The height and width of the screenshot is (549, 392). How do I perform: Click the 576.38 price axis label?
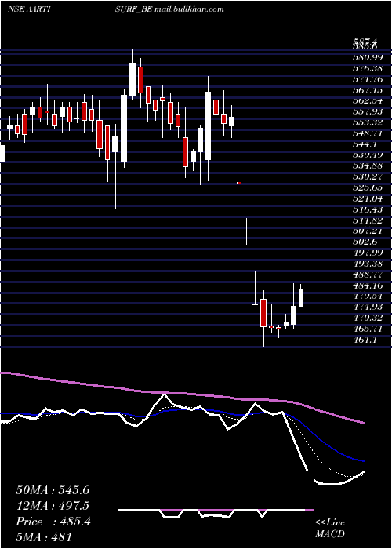pos(368,68)
